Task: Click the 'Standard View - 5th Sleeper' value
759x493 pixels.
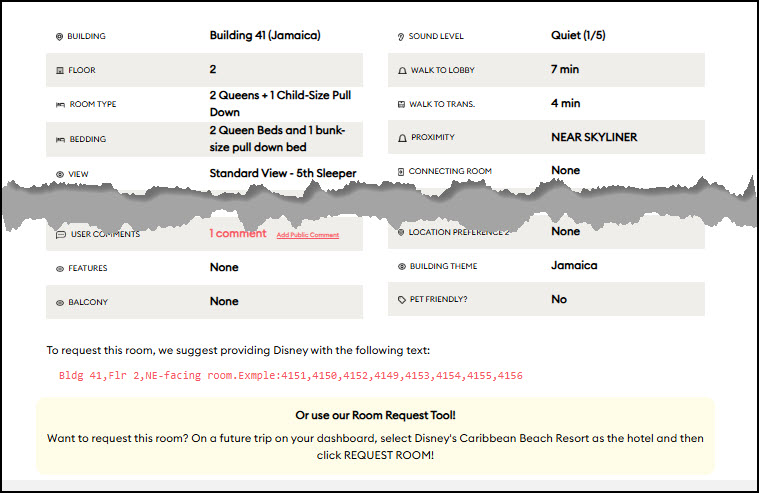Action: [283, 173]
